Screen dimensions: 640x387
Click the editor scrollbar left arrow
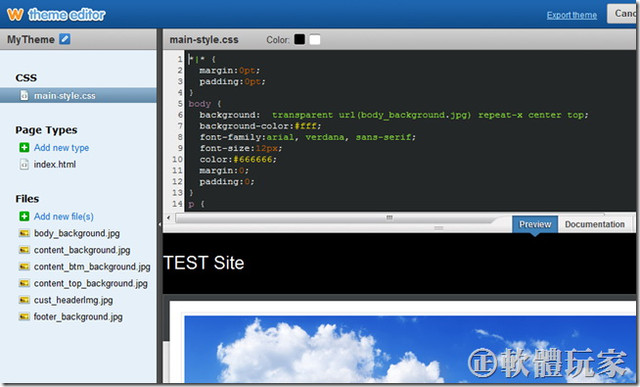(x=168, y=218)
